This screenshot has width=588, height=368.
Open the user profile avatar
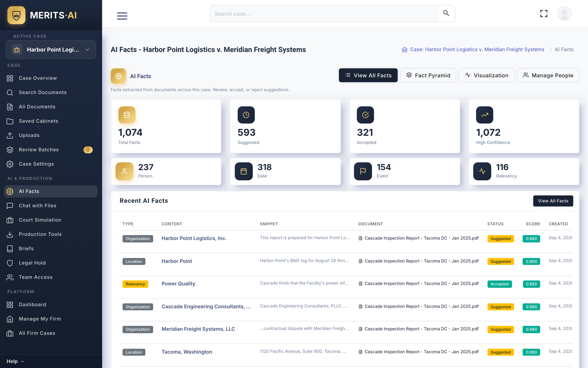coord(564,13)
